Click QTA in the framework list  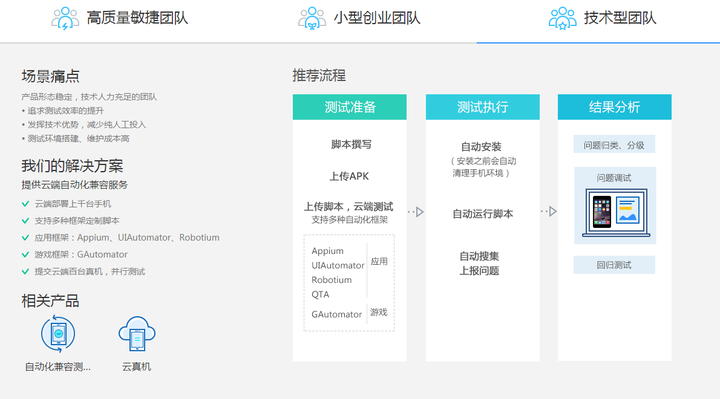coord(320,294)
